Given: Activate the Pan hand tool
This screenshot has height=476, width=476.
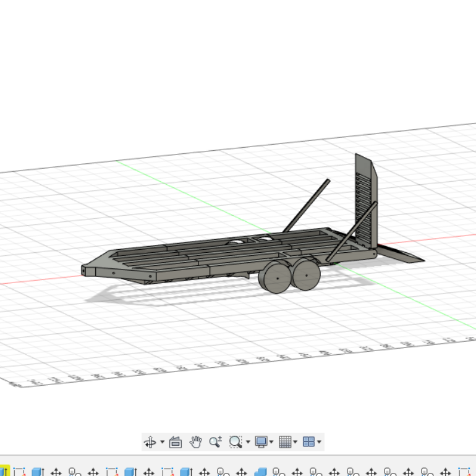Looking at the screenshot, I should 196,442.
